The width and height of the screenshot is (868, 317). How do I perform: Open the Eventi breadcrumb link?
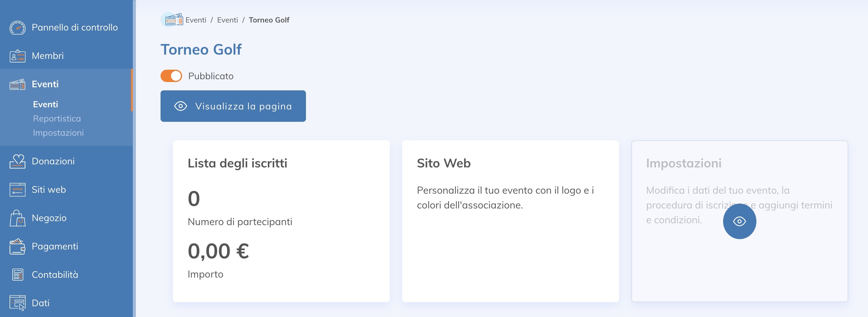click(197, 19)
